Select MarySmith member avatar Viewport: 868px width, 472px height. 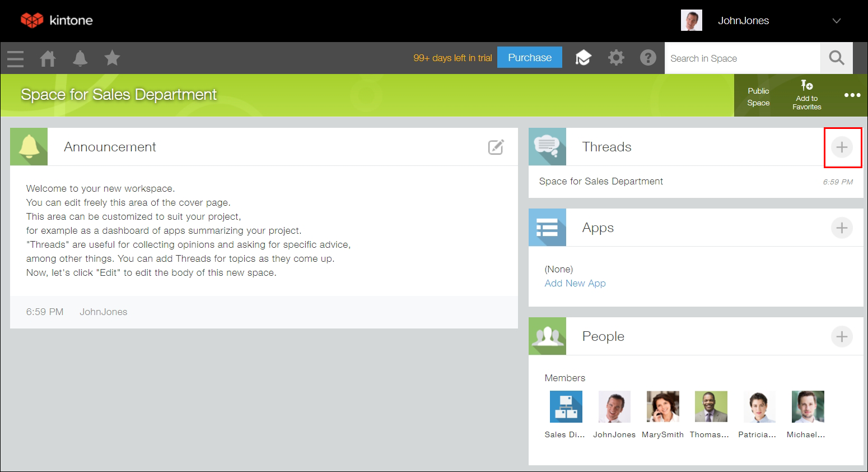click(662, 406)
